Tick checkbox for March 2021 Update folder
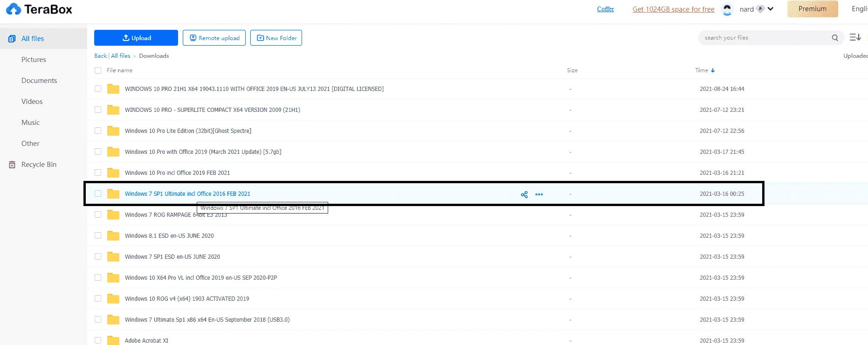Screen dimensions: 868x345 pos(98,152)
